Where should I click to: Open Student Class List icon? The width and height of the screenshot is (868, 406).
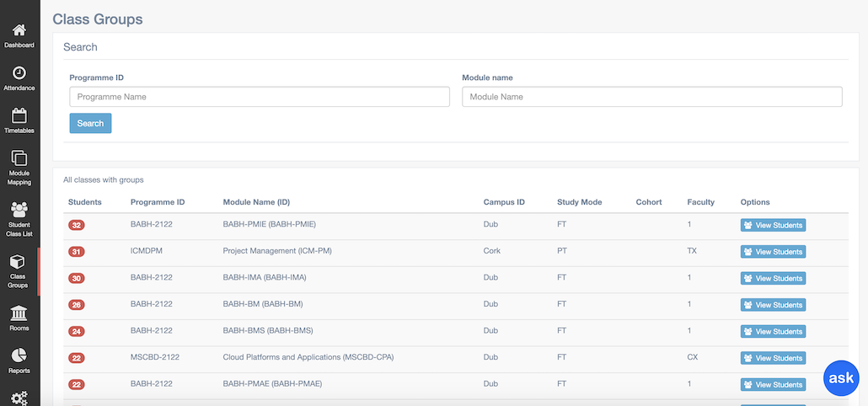coord(19,209)
